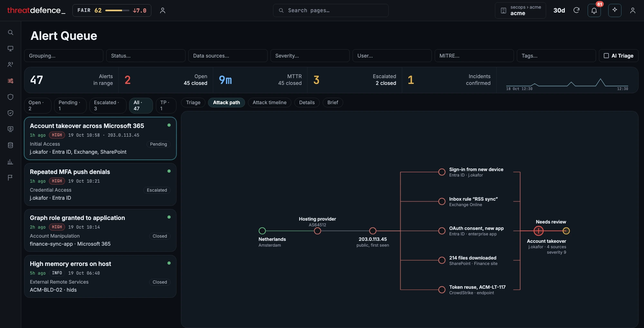Filter alerts by Pending 1
The image size is (644, 328).
[x=70, y=105]
